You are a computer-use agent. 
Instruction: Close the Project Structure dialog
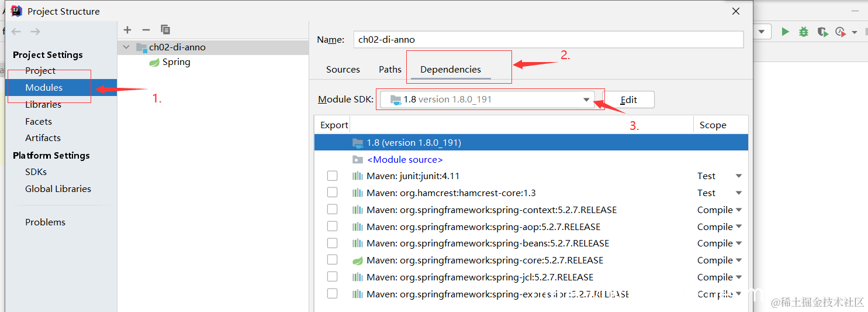pos(736,11)
